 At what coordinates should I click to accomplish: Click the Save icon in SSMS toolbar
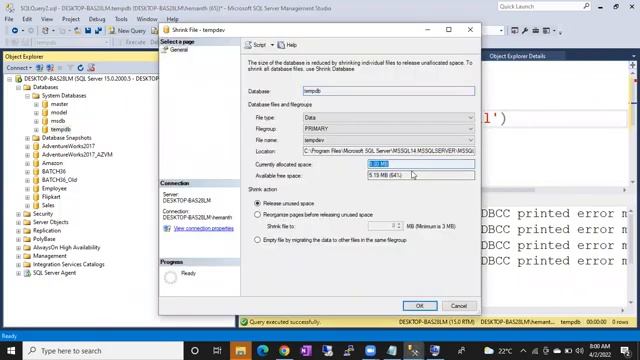click(88, 31)
